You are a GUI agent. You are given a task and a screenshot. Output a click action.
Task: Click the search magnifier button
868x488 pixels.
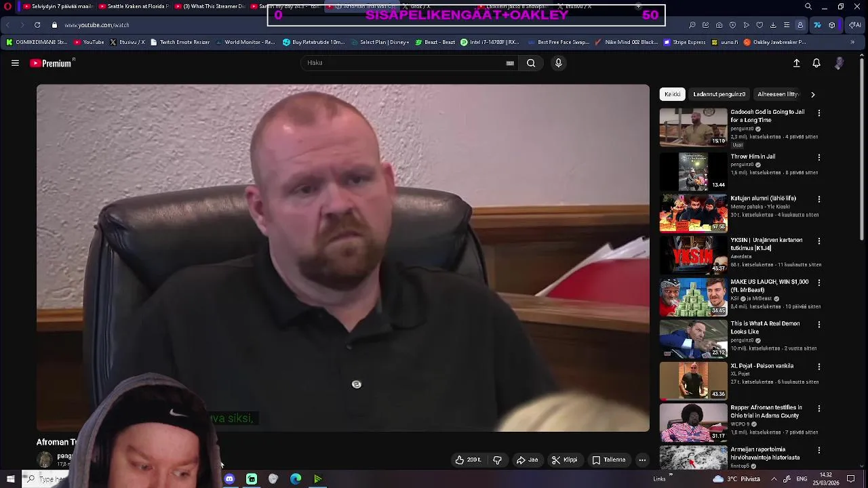coord(531,63)
